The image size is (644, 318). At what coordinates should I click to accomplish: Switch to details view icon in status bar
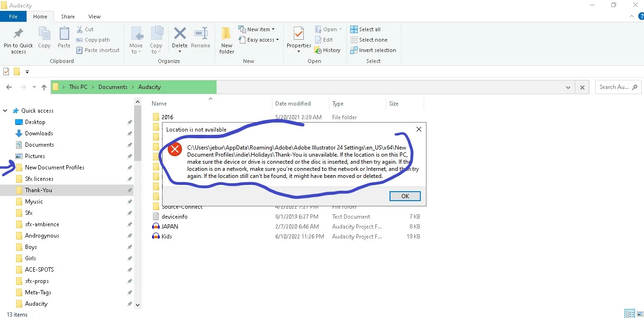tap(630, 313)
